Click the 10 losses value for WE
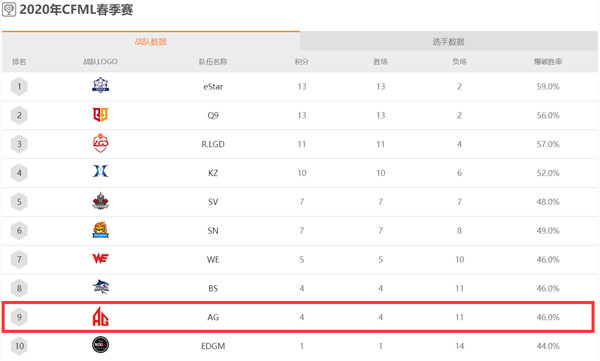This screenshot has width=600, height=361. (460, 260)
